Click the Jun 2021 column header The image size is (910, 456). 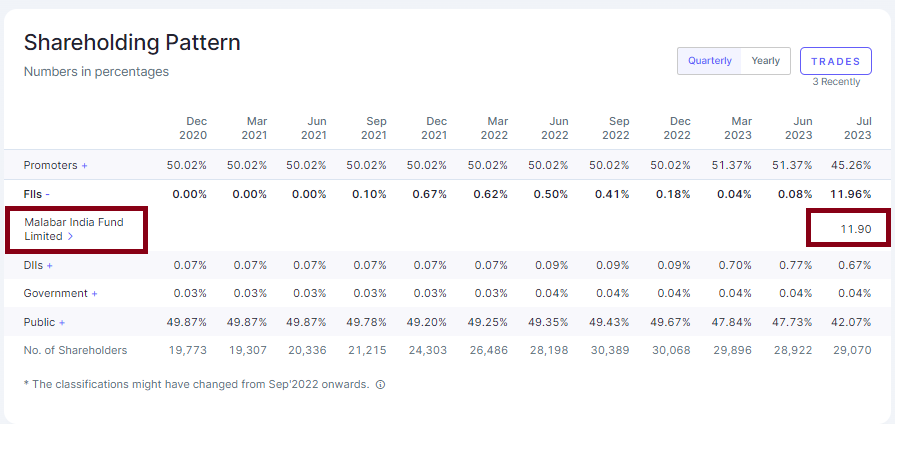click(x=313, y=128)
